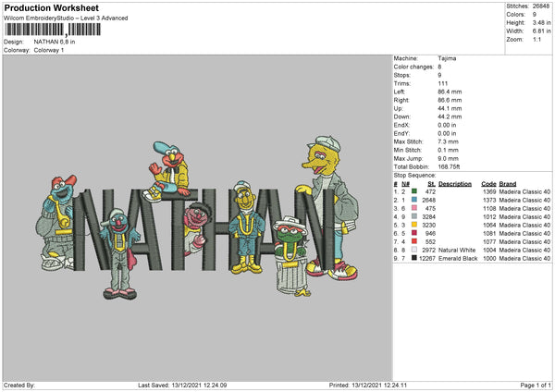
Task: Click "Madeira Classic 40" in the code 1108 row
Action: [x=524, y=208]
